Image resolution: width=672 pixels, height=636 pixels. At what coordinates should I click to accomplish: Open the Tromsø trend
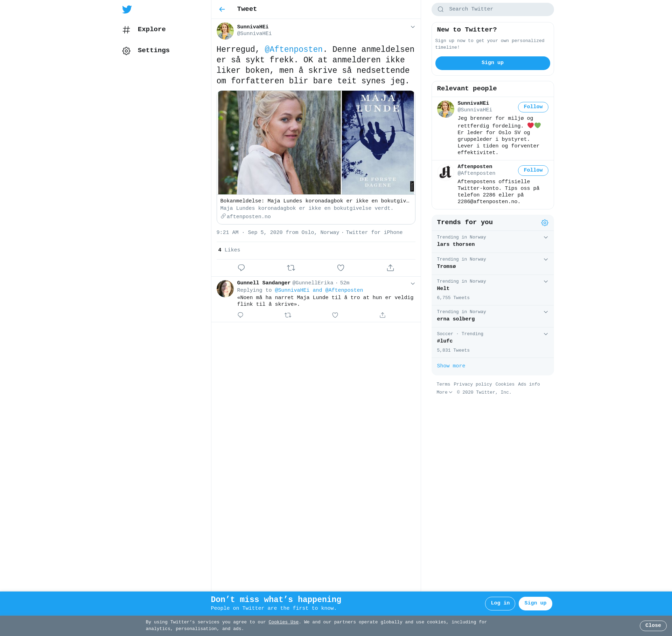point(492,264)
